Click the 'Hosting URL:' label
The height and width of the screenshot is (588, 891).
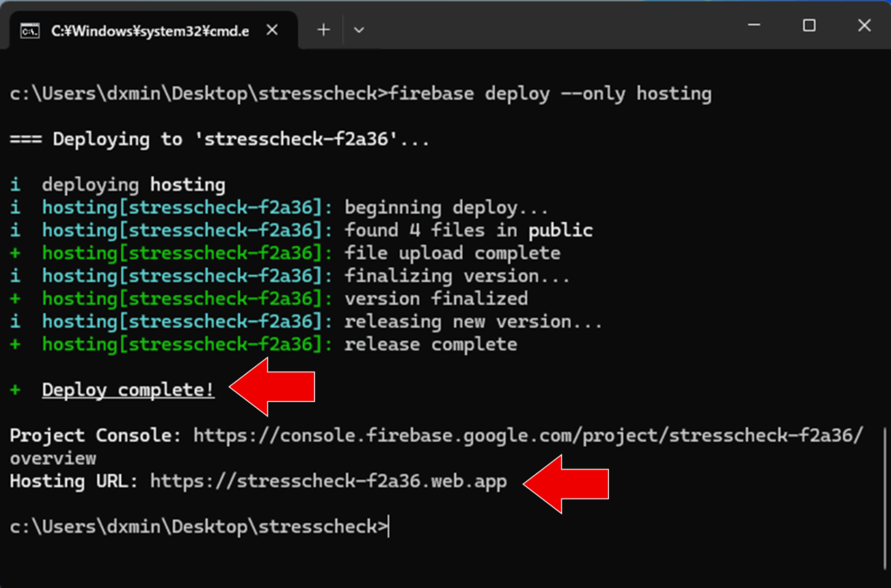tap(74, 481)
